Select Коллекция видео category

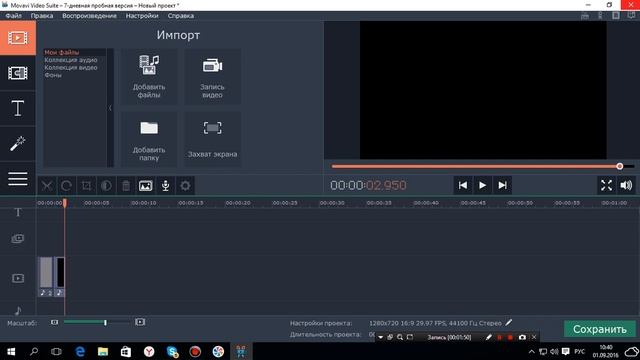click(71, 68)
